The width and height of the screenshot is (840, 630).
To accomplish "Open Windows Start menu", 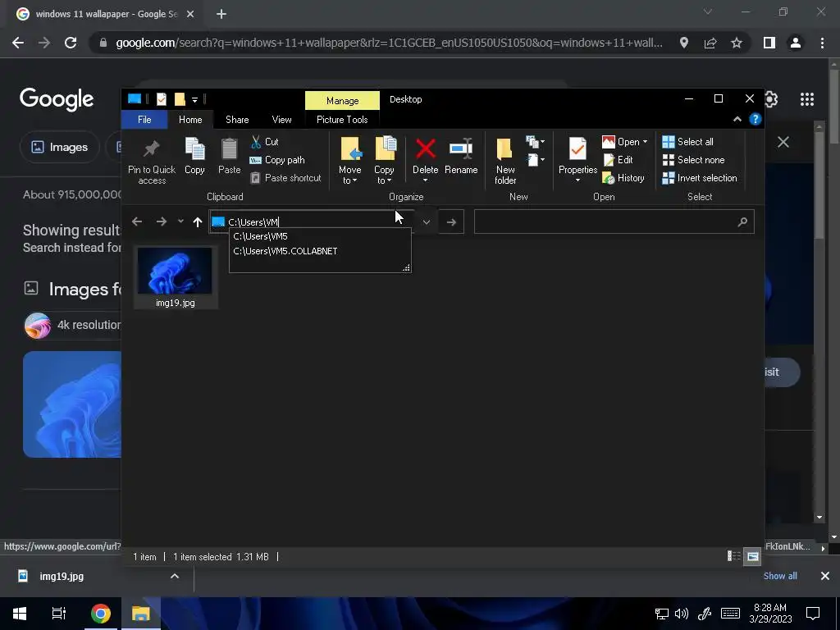I will [x=20, y=614].
